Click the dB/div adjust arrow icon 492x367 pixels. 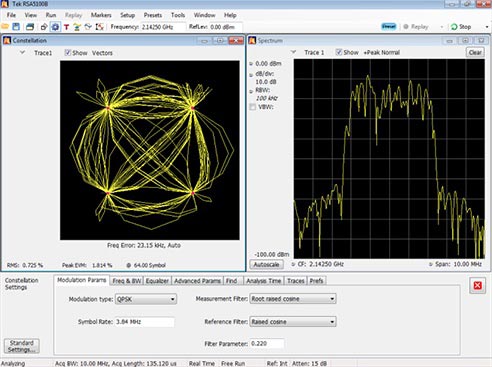click(x=251, y=75)
